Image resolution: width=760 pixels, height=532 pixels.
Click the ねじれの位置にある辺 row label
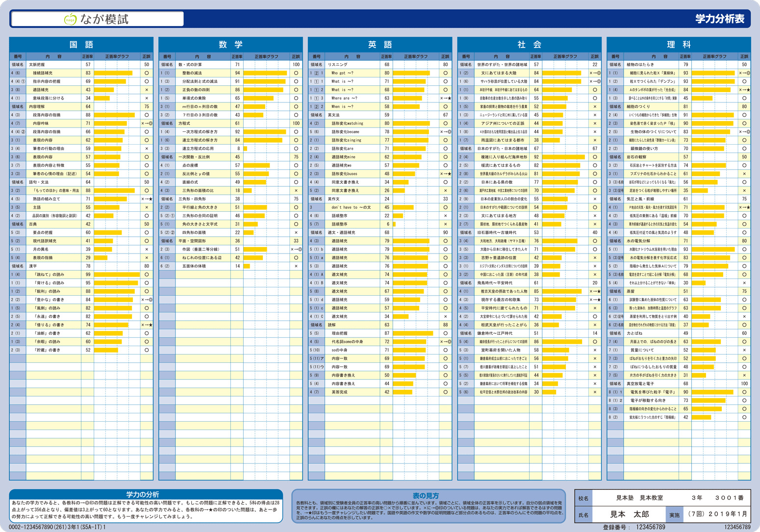[x=202, y=258]
